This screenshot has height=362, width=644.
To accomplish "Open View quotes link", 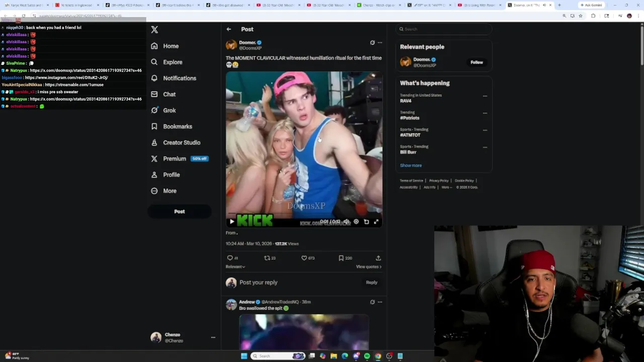I will (x=369, y=266).
